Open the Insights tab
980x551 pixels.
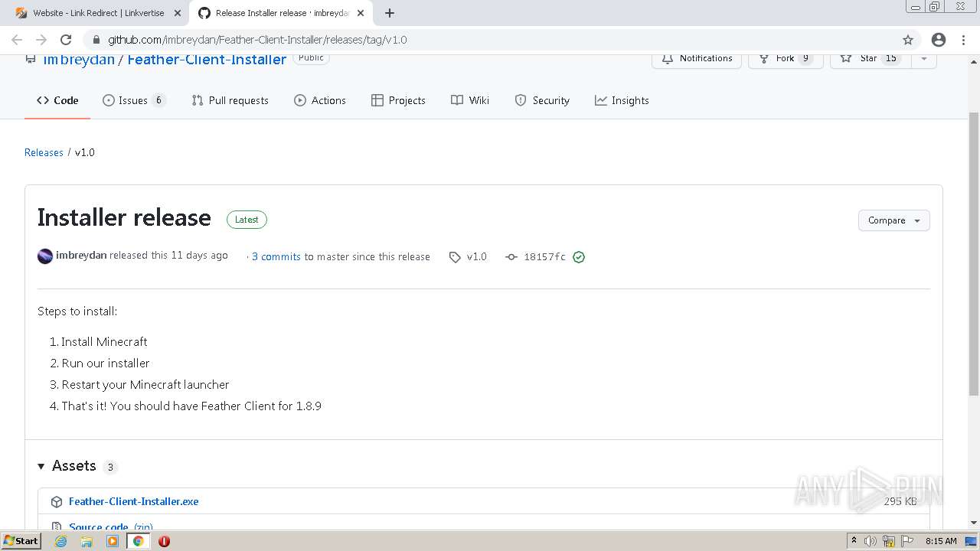pyautogui.click(x=622, y=100)
